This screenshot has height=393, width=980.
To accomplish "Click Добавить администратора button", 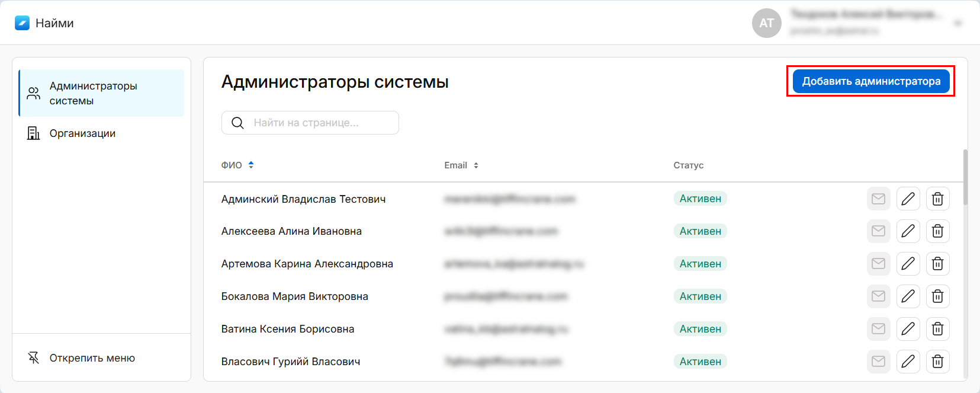I will (x=870, y=81).
